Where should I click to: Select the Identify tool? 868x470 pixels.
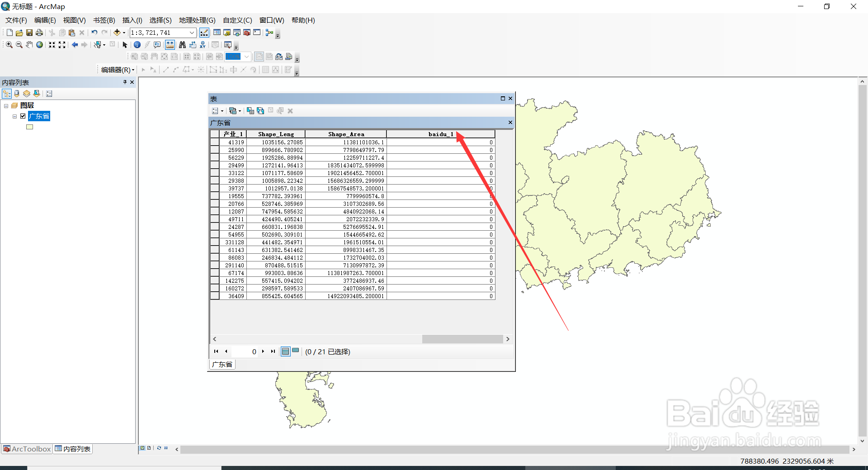point(137,45)
